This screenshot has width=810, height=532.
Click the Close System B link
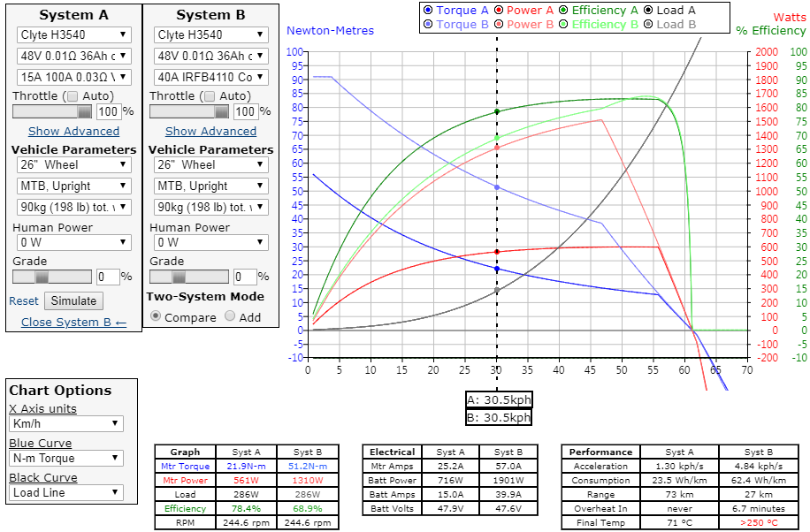(x=73, y=323)
